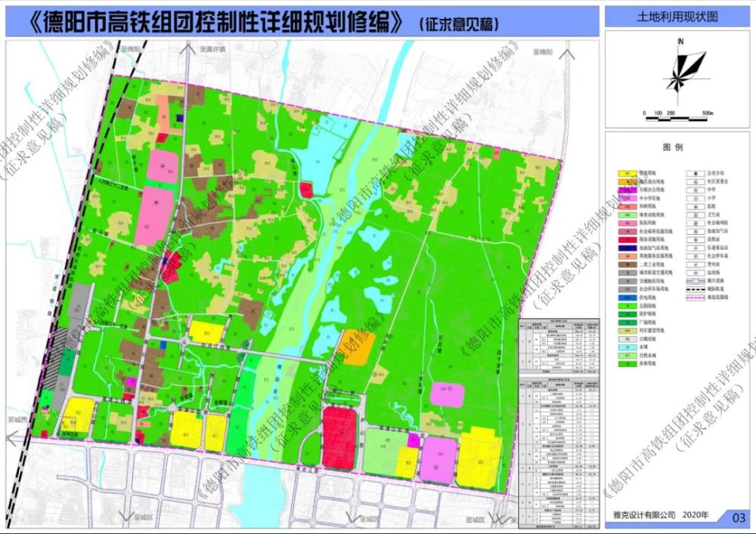The image size is (756, 534).
Task: Pick the gray 交通枢纽用地 legend swatch
Action: point(627,281)
